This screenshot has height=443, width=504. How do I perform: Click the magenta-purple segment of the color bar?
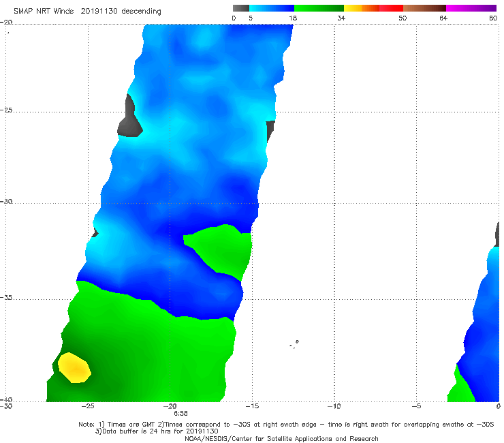tap(471, 8)
